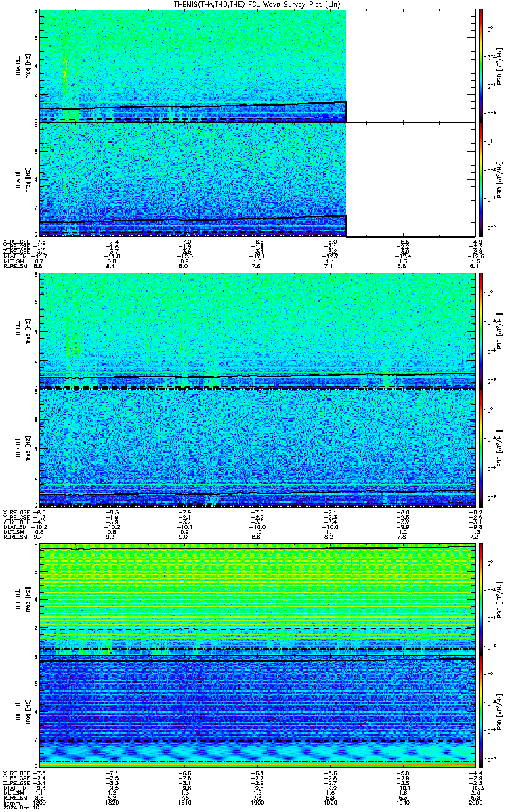Click the THA BL freq [Hz] axis label
This screenshot has height=812, width=508.
(28, 66)
